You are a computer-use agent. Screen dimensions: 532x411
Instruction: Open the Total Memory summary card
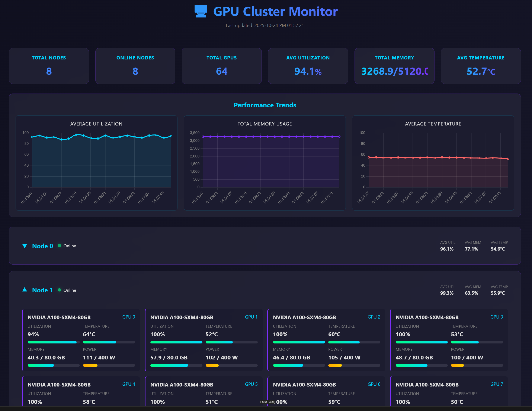pos(394,66)
